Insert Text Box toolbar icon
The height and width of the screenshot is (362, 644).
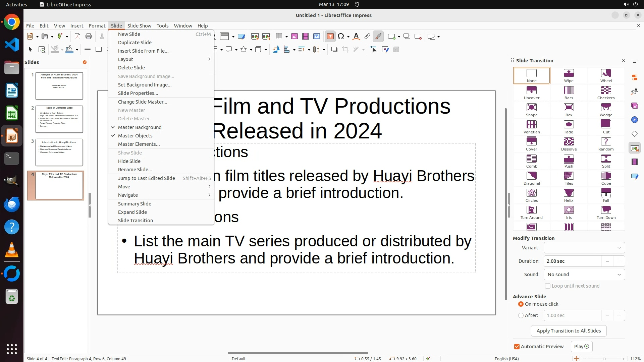click(330, 37)
